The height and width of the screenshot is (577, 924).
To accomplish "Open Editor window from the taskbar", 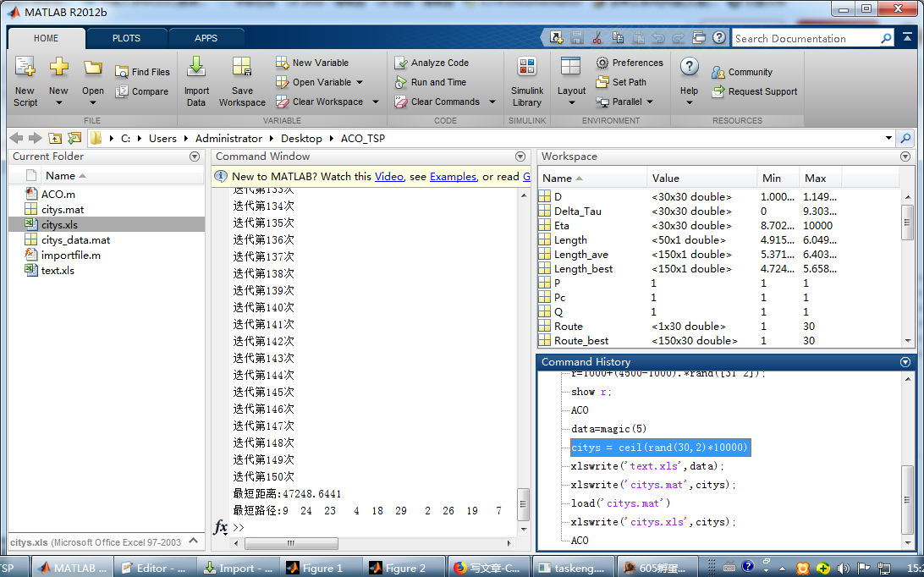I will tap(153, 569).
